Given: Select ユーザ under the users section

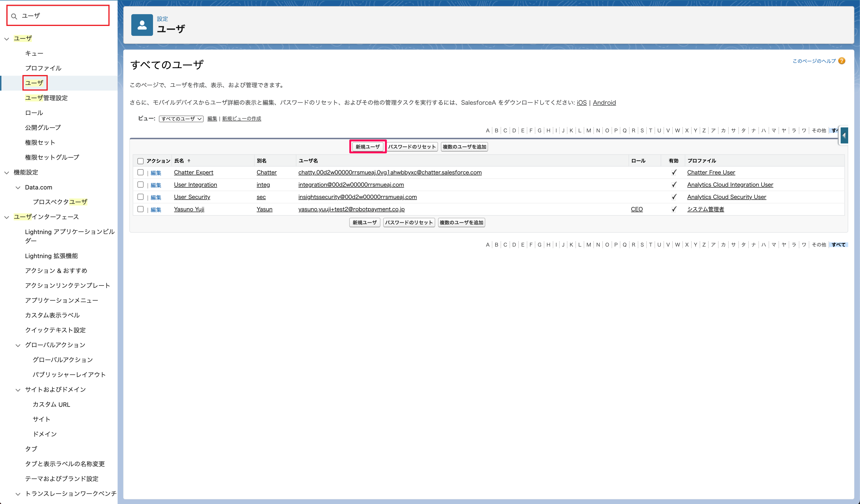Looking at the screenshot, I should tap(34, 83).
